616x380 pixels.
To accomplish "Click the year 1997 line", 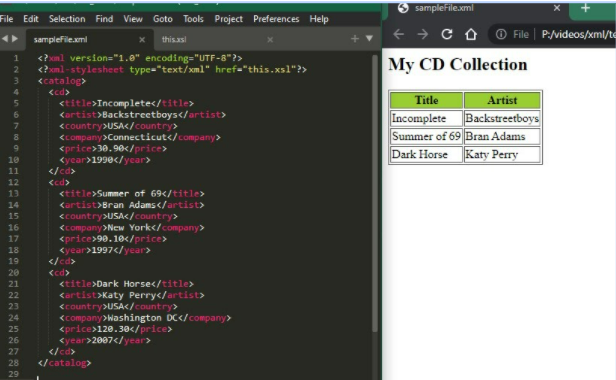I will pos(105,250).
